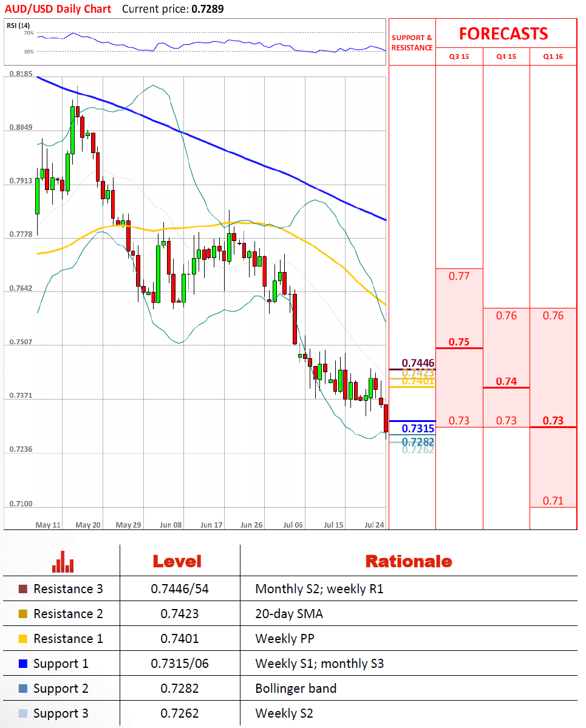Click the Resistance 3 maroon color swatch
The width and height of the screenshot is (586, 728).
click(x=22, y=589)
